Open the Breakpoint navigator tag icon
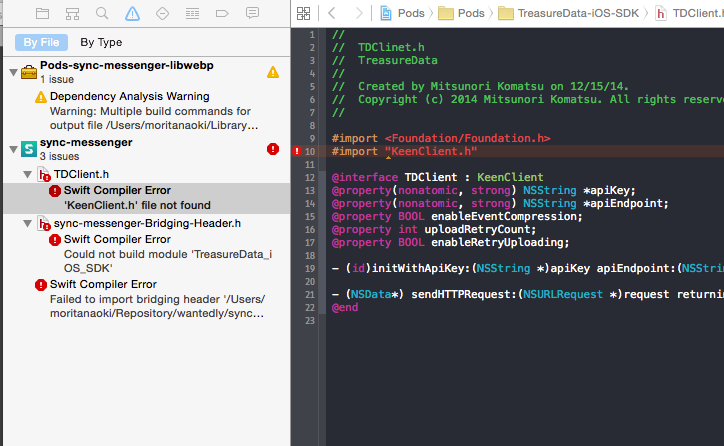This screenshot has height=446, width=724. click(222, 13)
